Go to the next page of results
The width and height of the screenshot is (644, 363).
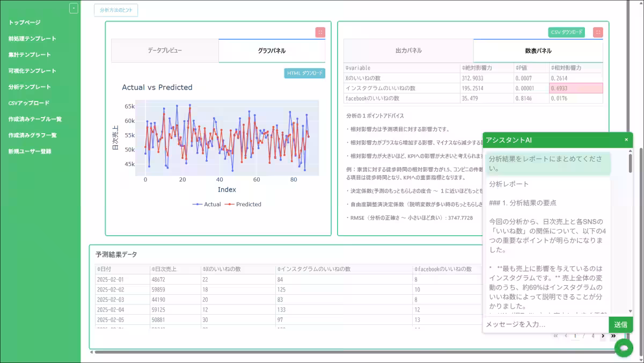click(603, 336)
